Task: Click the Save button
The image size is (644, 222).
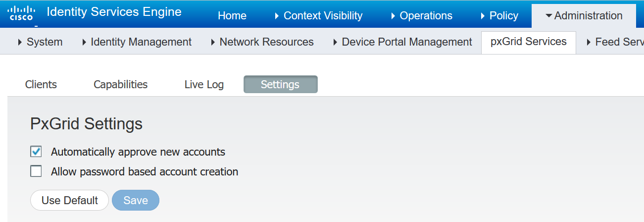Action: pos(136,200)
